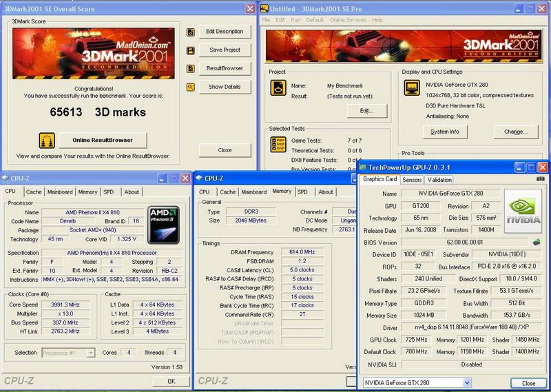Click the 65613 3D marks score
This screenshot has width=551, height=392.
98,112
